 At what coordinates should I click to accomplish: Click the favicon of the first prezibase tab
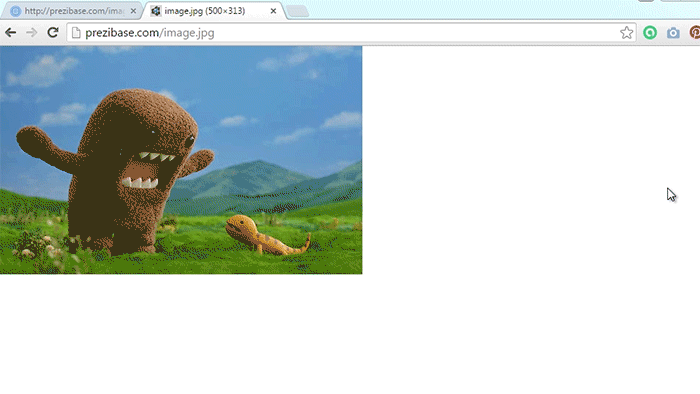[x=16, y=11]
